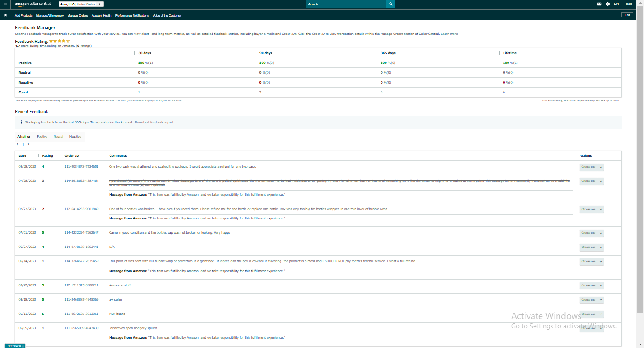Image resolution: width=644 pixels, height=348 pixels.
Task: Click the Order ID column header
Action: point(72,156)
